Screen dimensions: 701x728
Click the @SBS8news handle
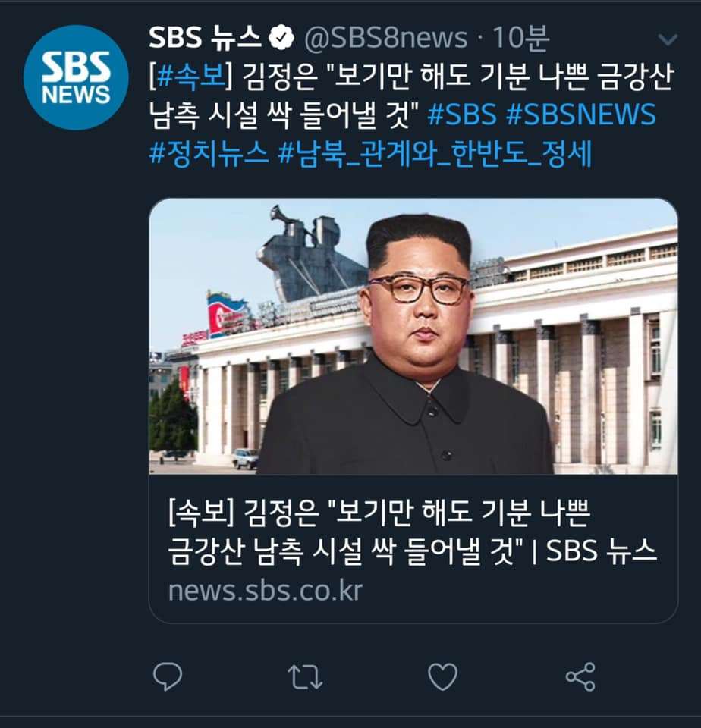385,38
